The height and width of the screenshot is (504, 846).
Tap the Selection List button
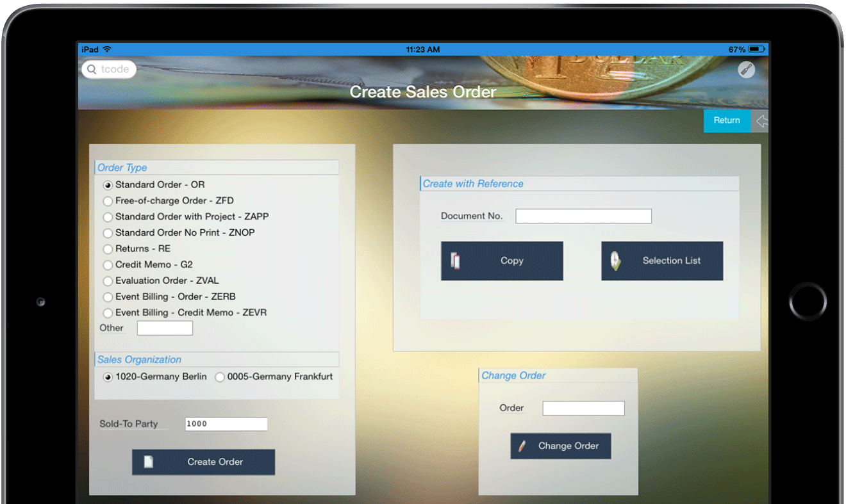(661, 261)
